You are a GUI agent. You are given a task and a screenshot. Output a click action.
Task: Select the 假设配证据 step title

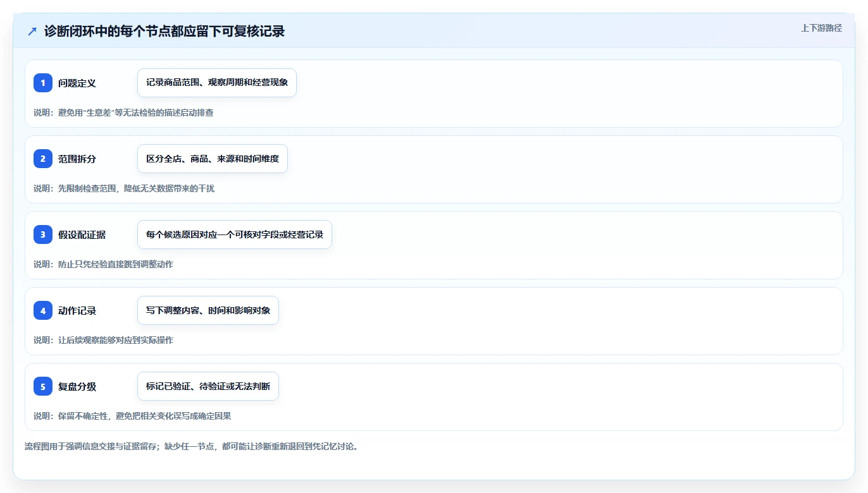click(x=82, y=234)
